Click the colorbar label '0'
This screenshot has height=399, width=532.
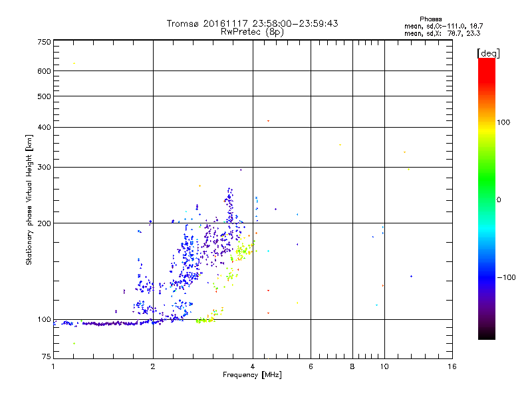pos(499,200)
